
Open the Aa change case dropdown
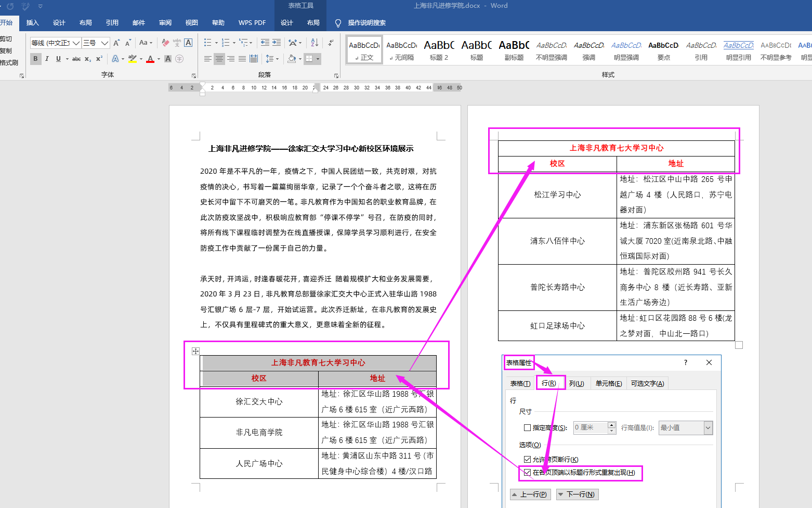click(146, 43)
